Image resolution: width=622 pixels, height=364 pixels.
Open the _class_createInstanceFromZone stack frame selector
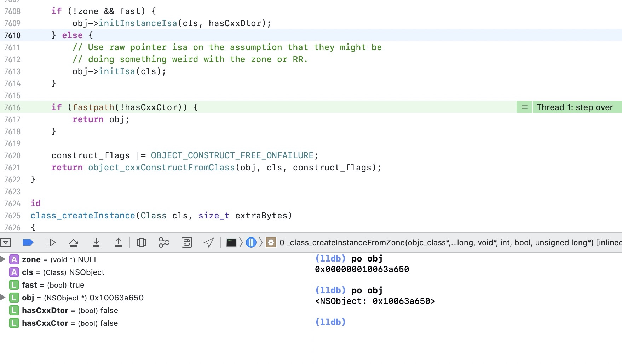tap(450, 242)
